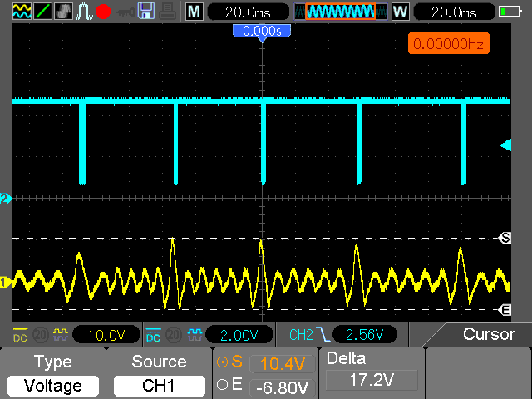This screenshot has height=399, width=532.
Task: Change cursor Type from Voltage
Action: tap(53, 386)
